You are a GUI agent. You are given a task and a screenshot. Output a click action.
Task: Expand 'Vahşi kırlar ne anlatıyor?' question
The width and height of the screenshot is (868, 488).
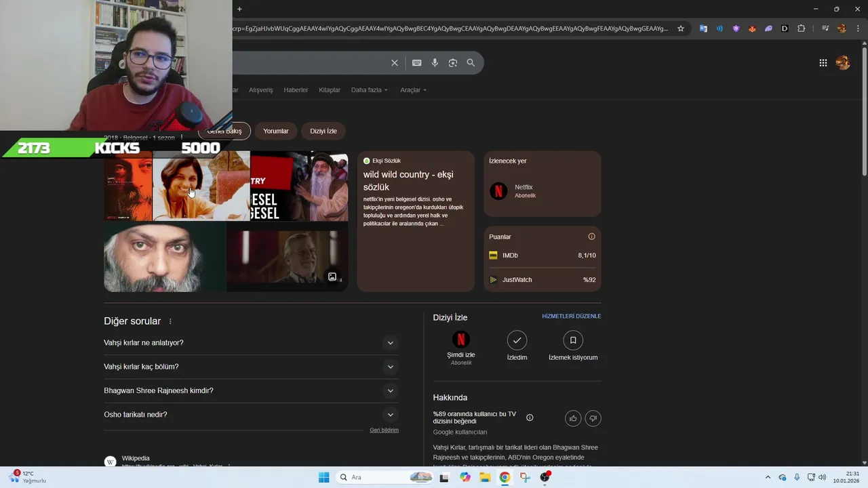[x=251, y=343]
